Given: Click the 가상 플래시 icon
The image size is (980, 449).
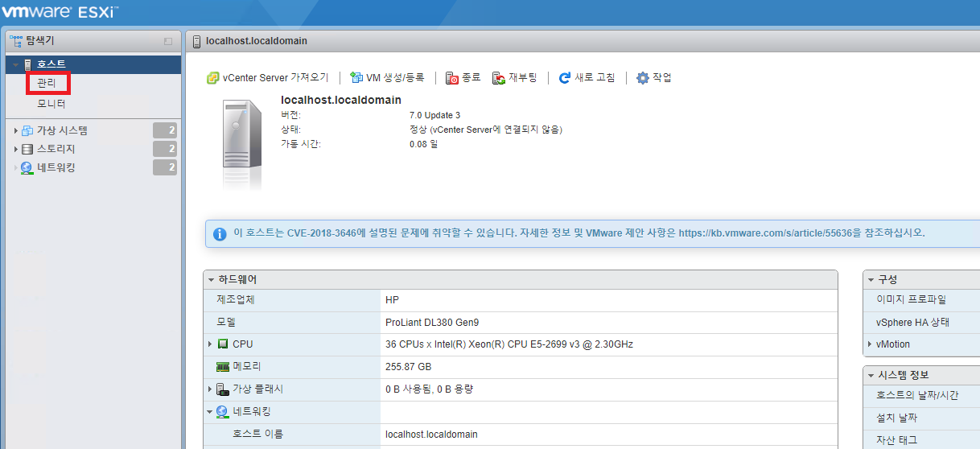Looking at the screenshot, I should click(223, 389).
